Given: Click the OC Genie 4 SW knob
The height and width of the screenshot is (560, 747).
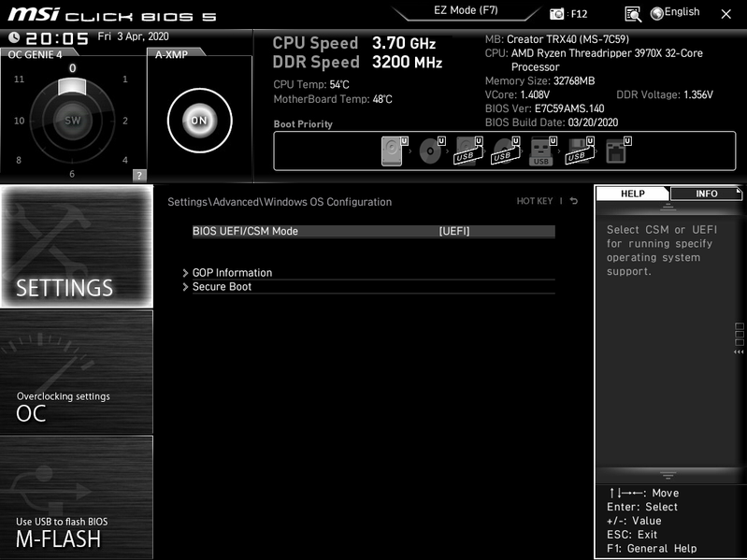Looking at the screenshot, I should coord(72,120).
